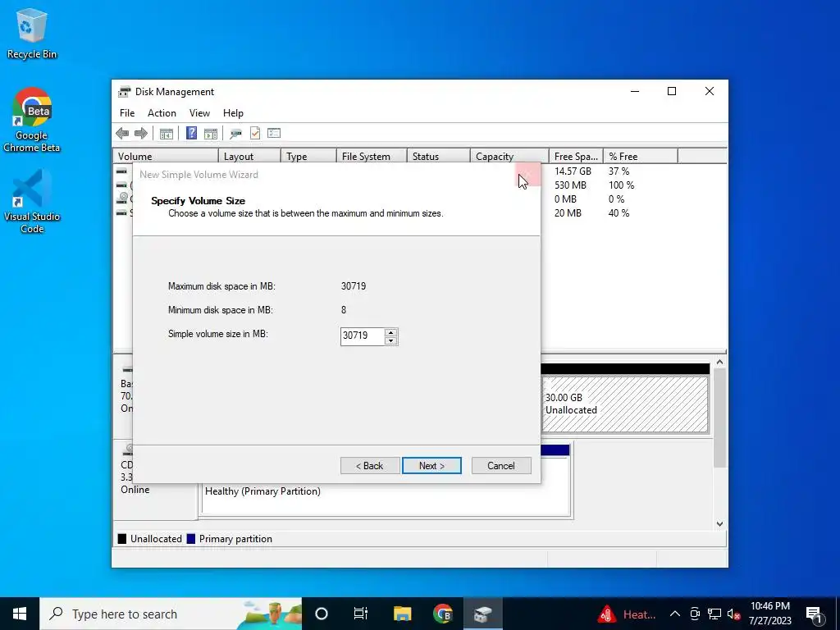Select the 20 MB free space cell
This screenshot has width=840, height=630.
(568, 213)
